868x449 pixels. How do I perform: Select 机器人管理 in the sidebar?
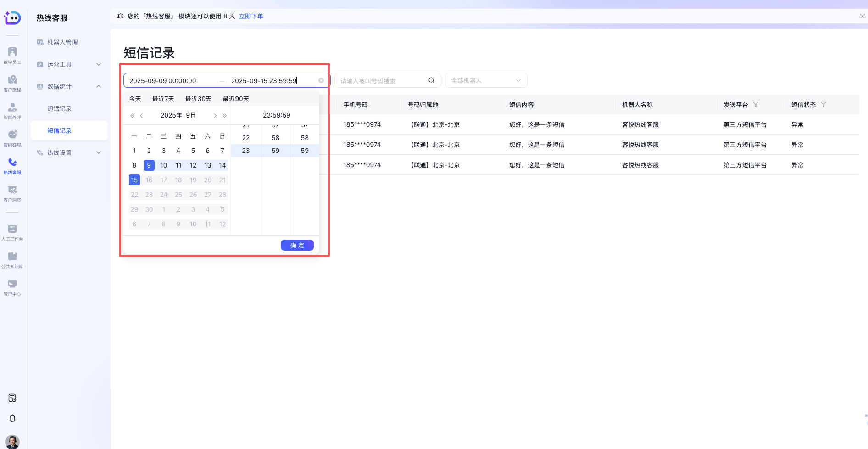[62, 42]
